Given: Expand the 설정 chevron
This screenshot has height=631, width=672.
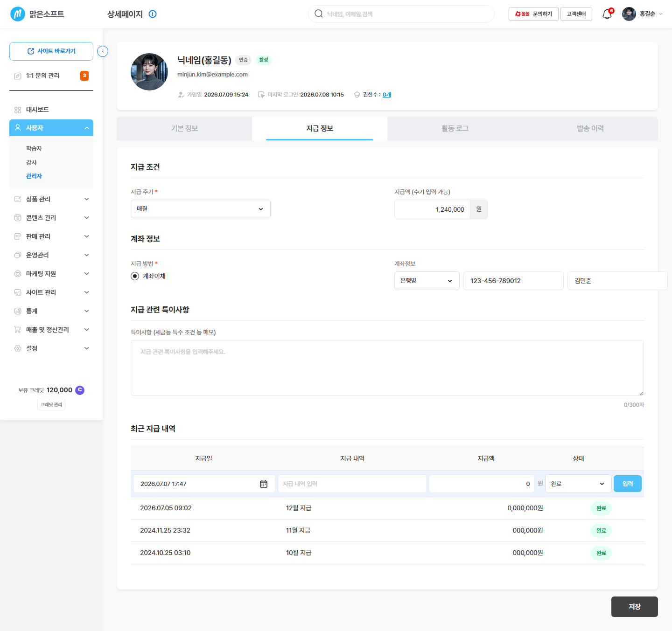Looking at the screenshot, I should (87, 348).
